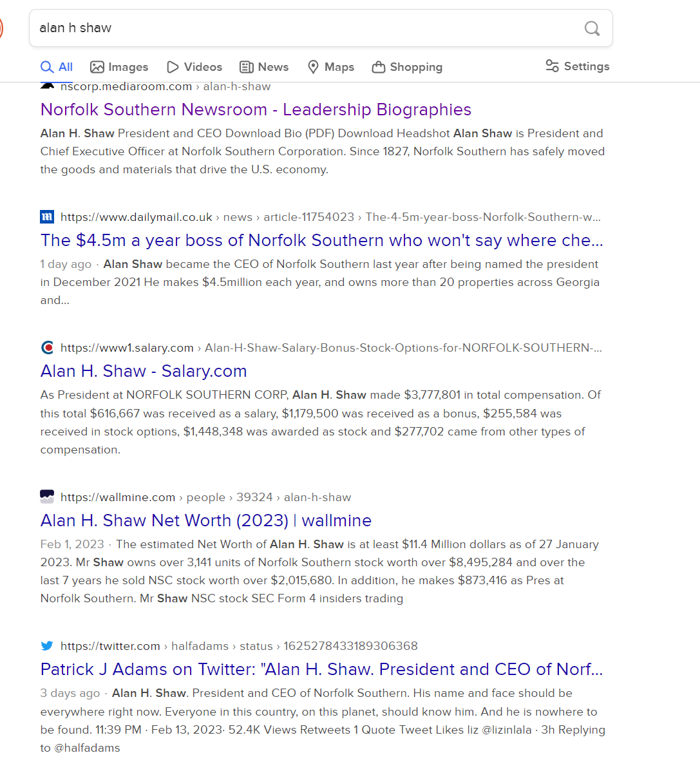This screenshot has height=762, width=700.
Task: Click the "$3,777,801" compensation figure
Action: [432, 395]
